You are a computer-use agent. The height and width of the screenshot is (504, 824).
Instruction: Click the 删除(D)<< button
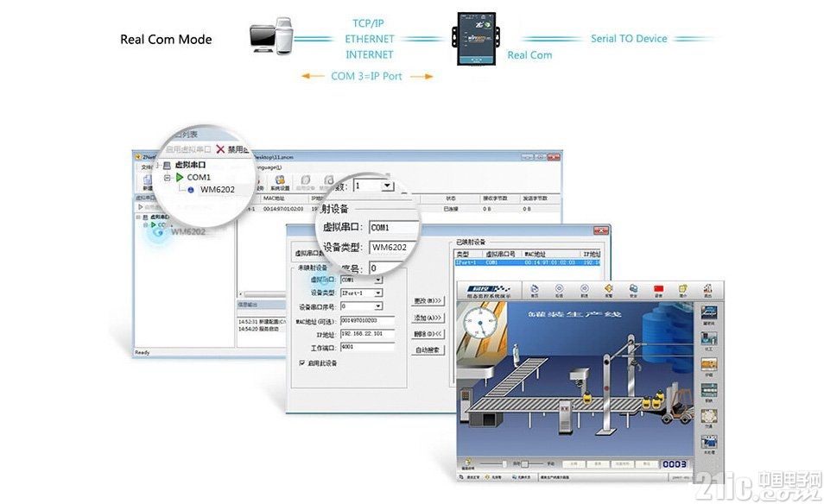428,334
